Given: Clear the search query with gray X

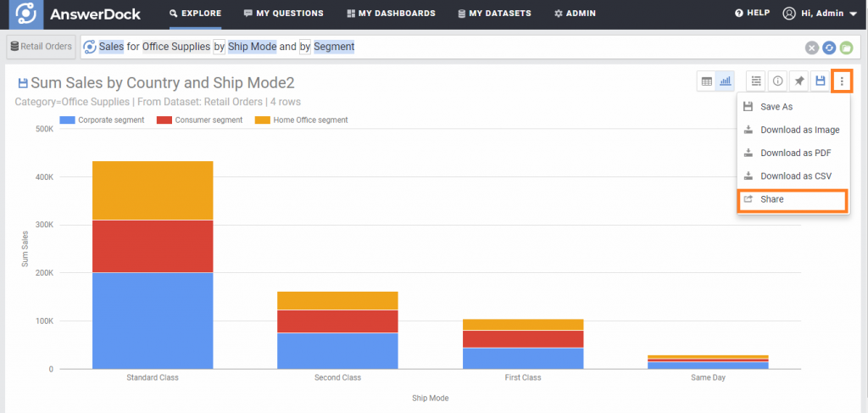Looking at the screenshot, I should click(812, 47).
